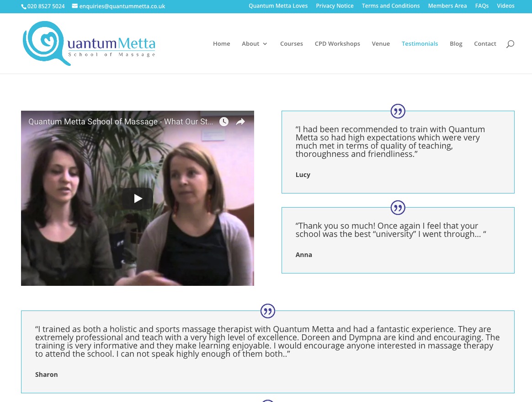Open CPD Workshops page
The image size is (532, 402).
pyautogui.click(x=337, y=44)
